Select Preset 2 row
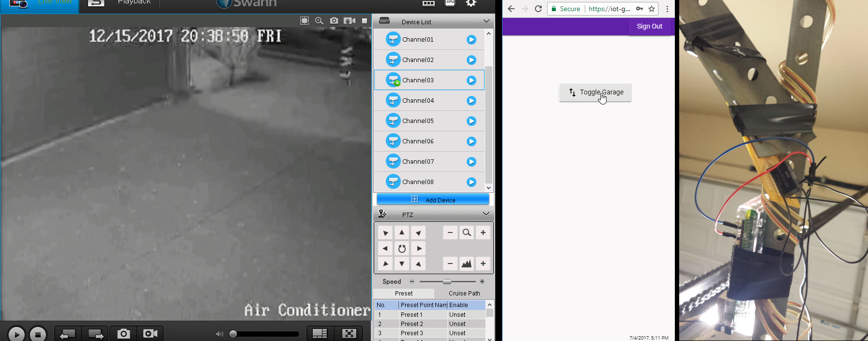 430,324
